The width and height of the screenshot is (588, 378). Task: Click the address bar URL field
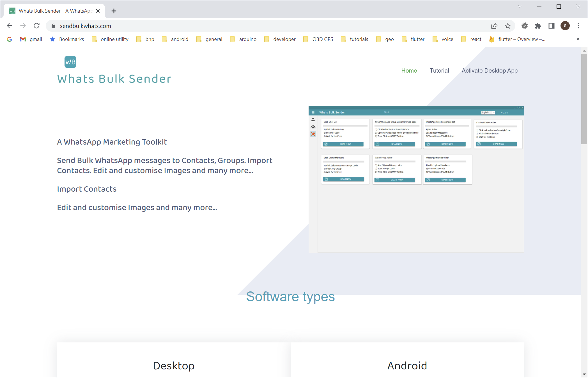coord(252,26)
